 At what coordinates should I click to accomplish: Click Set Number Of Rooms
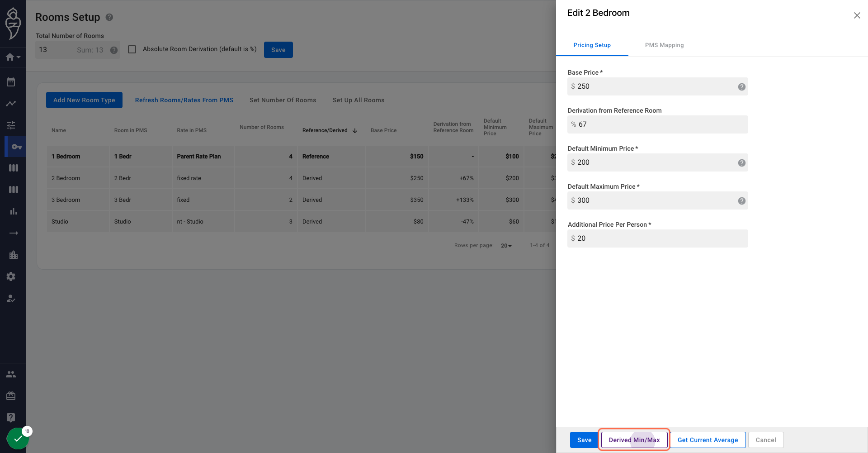click(283, 100)
